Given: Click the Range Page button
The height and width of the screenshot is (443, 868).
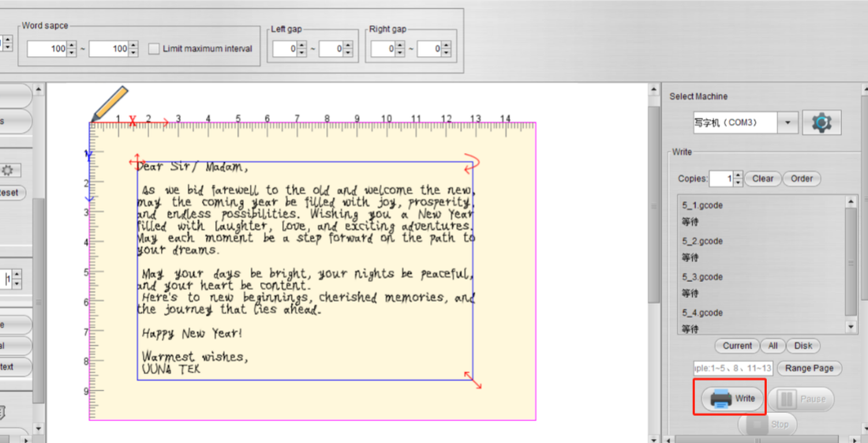Looking at the screenshot, I should coord(809,368).
